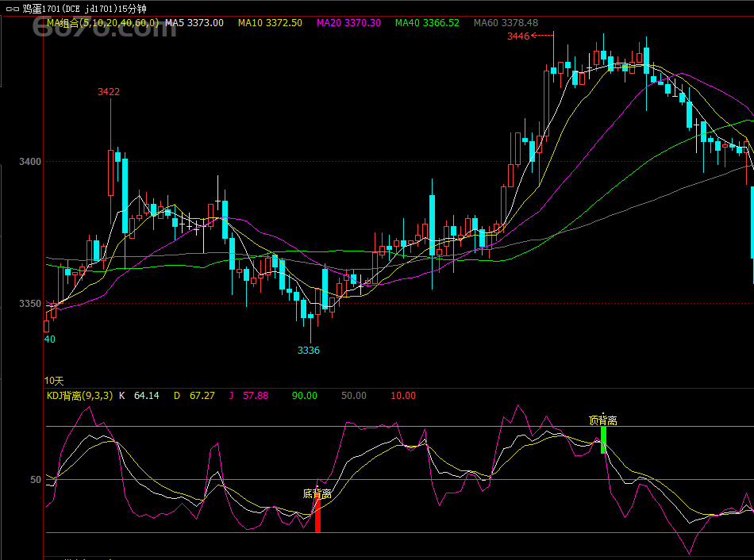Click the green MA40 3366.52 legend
Viewport: 754px width, 560px height.
[427, 23]
